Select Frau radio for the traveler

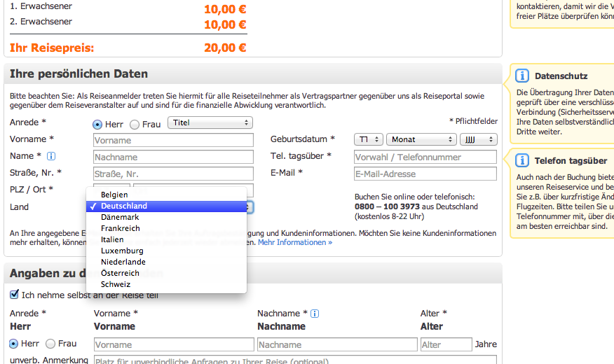(50, 344)
